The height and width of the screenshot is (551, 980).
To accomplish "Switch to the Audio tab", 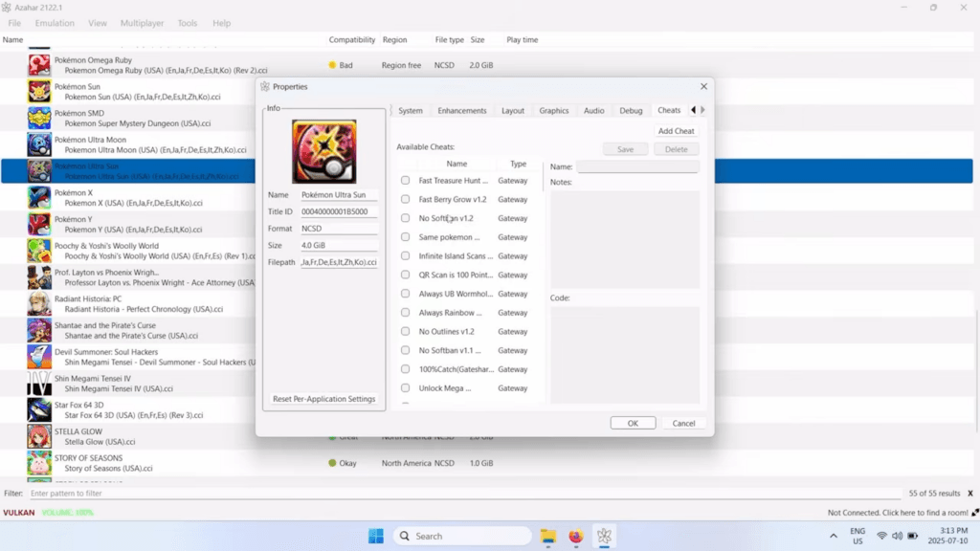I will [593, 111].
